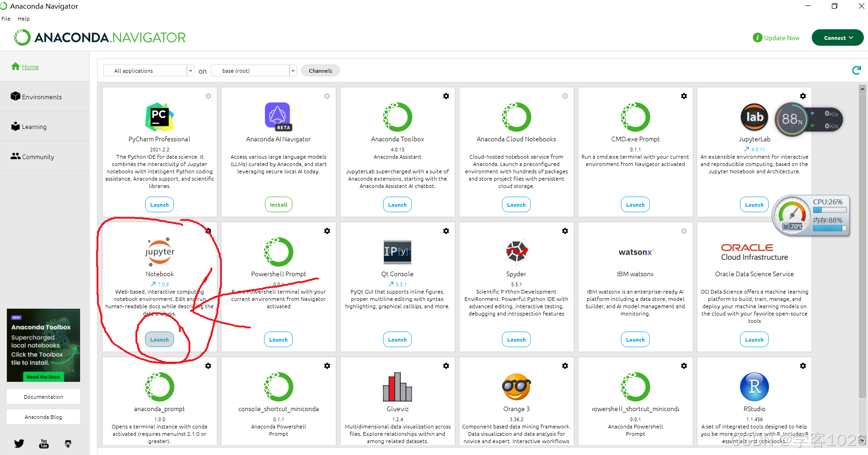Viewport: 868px width, 455px height.
Task: Click the Anaconda Toolbox promo banner
Action: tap(43, 345)
